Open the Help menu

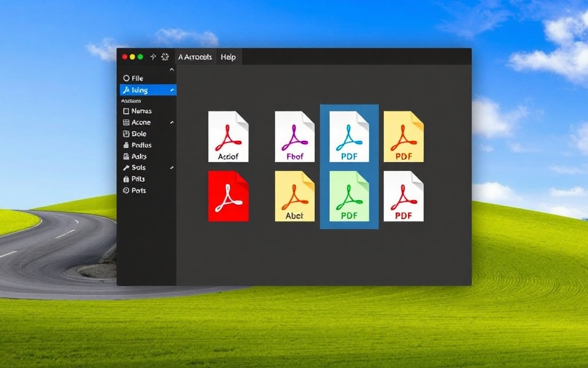click(x=228, y=57)
